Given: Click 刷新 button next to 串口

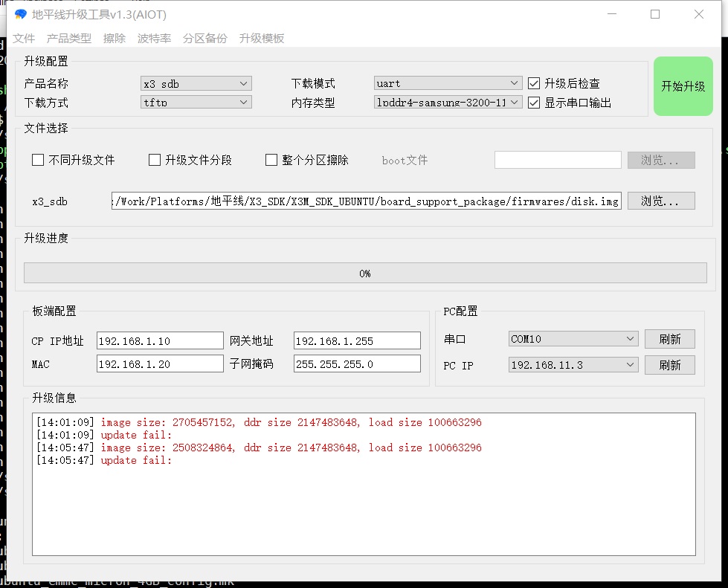Looking at the screenshot, I should (x=669, y=339).
